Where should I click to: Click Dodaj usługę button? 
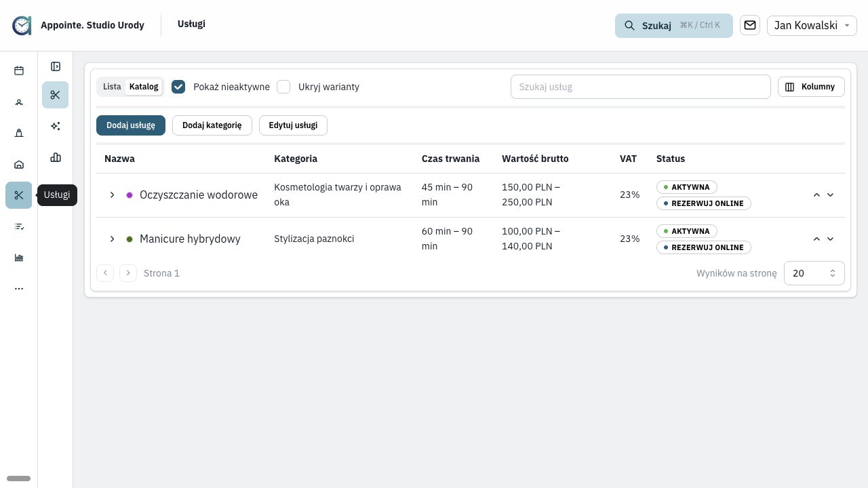[x=131, y=125]
